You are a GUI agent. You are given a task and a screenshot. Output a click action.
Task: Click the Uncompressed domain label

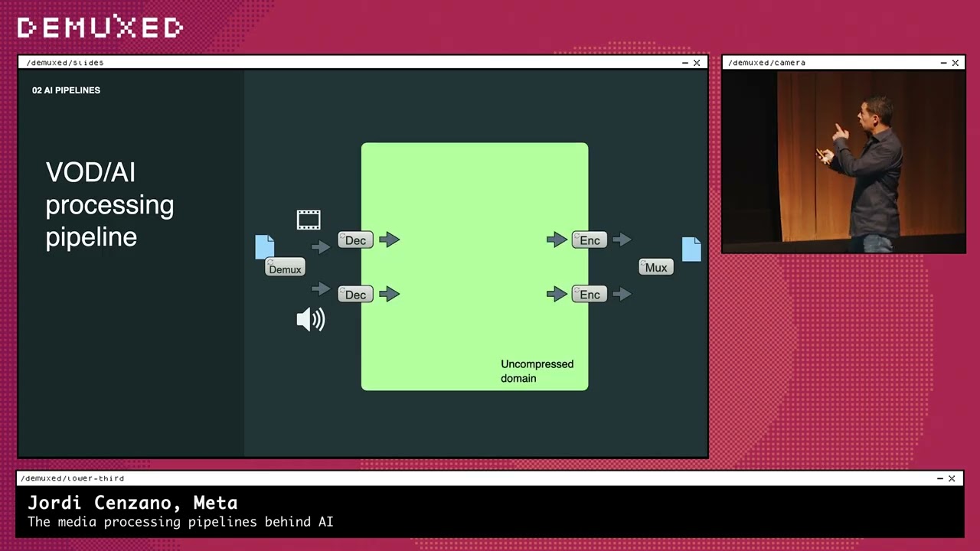tap(537, 371)
